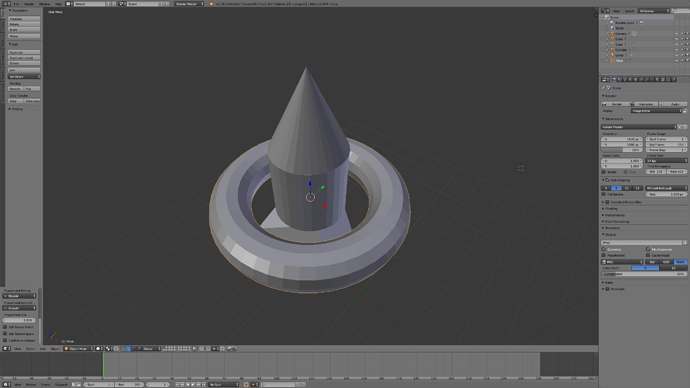Screen dimensions: 690x388
Task: Open the Modifiers properties tab icon
Action: pyautogui.click(x=646, y=79)
